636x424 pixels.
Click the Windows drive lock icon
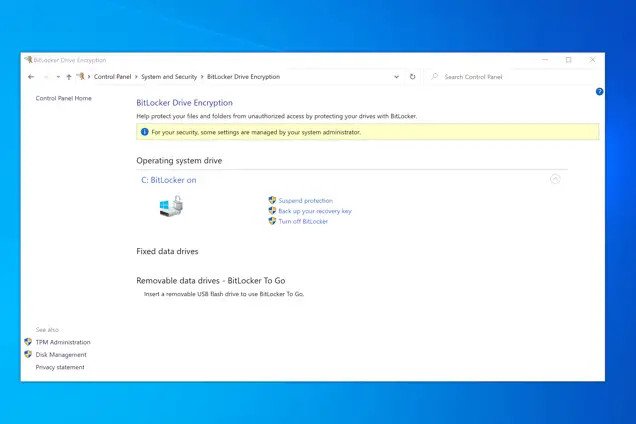click(171, 206)
